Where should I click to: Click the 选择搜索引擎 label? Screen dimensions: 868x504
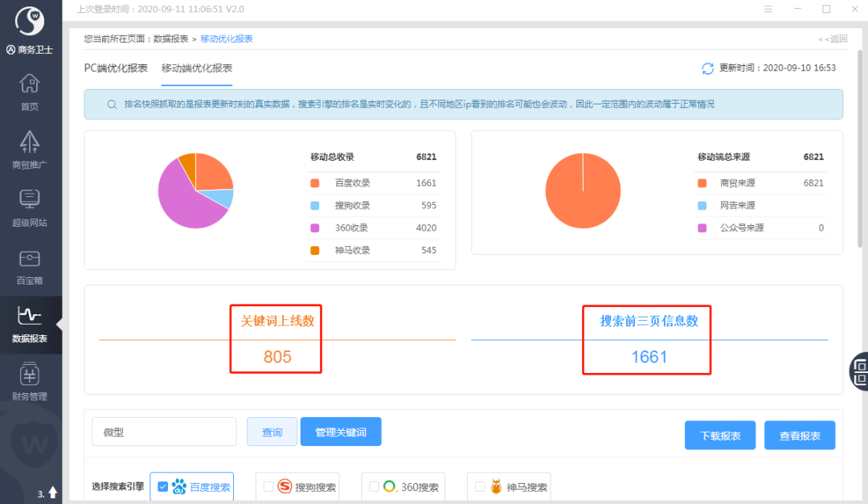tap(118, 486)
